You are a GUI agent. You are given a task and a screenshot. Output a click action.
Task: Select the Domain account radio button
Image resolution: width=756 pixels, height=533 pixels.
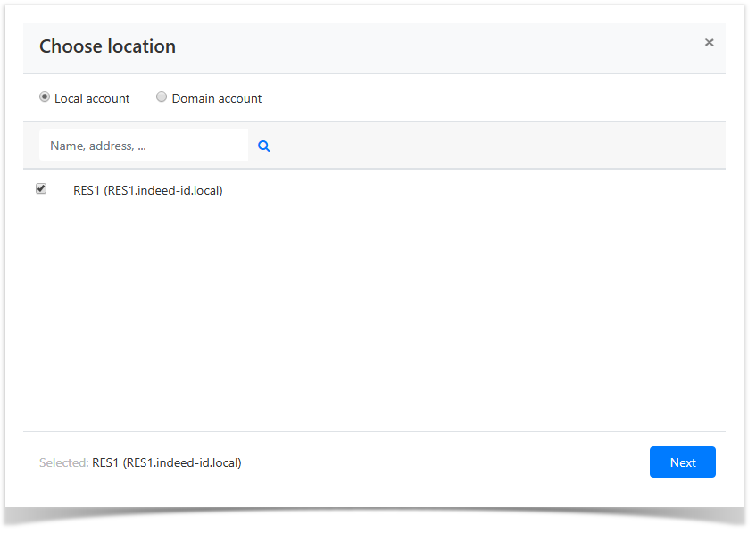[x=162, y=97]
